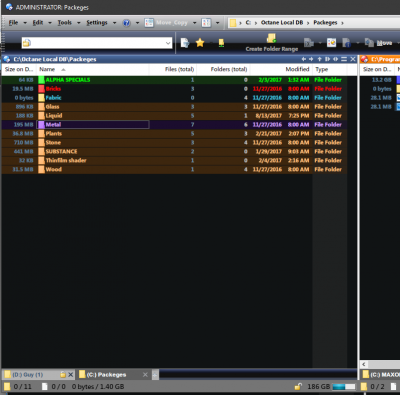Click the pane's up-arrow parent folder icon
The width and height of the screenshot is (400, 395).
(x=319, y=59)
